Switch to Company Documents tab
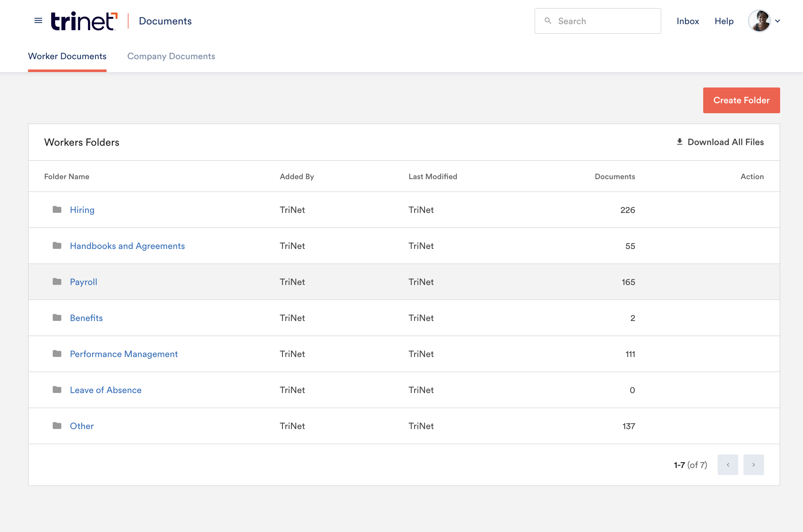This screenshot has width=803, height=532. click(171, 56)
